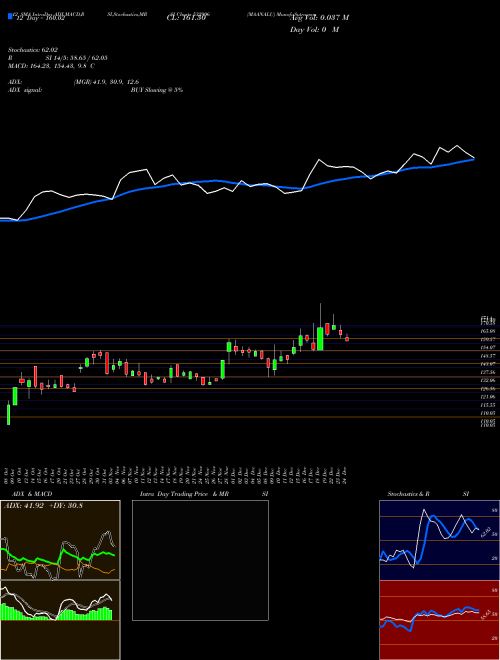Click the 'Day Vol: 0 M' reading
Viewport: 500px width, 660px height.
point(314,30)
